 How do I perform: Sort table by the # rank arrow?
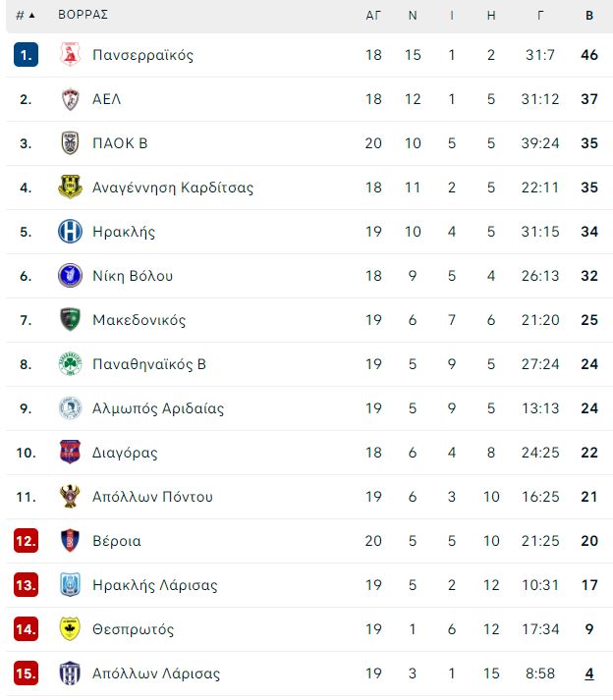[x=26, y=15]
